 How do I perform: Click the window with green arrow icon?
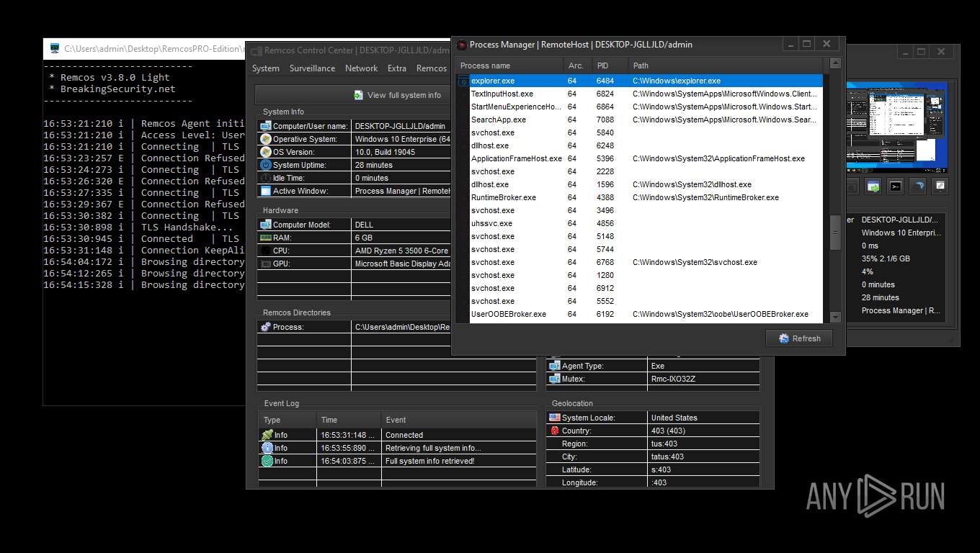point(873,186)
